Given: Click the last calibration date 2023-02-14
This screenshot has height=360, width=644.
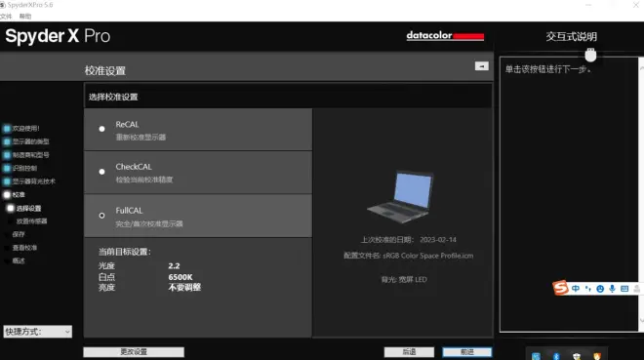Looking at the screenshot, I should coord(438,240).
